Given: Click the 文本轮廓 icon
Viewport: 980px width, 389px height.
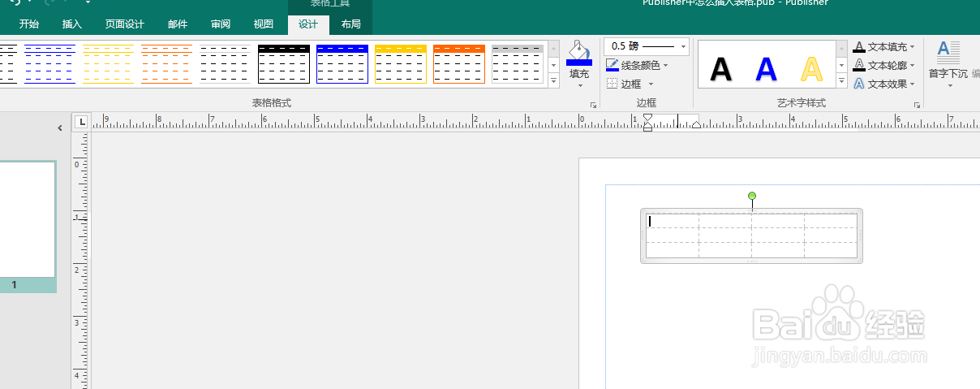Looking at the screenshot, I should (x=859, y=65).
